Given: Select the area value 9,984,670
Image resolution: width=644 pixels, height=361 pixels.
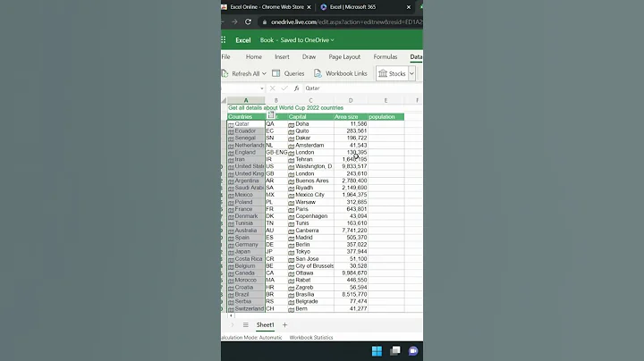Looking at the screenshot, I should tap(351, 273).
